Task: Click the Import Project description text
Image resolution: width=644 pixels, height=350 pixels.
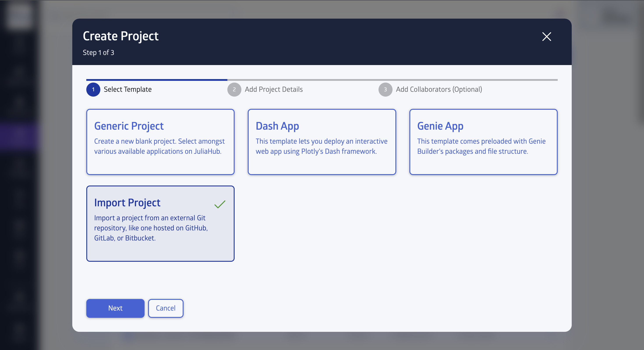Action: pyautogui.click(x=151, y=228)
